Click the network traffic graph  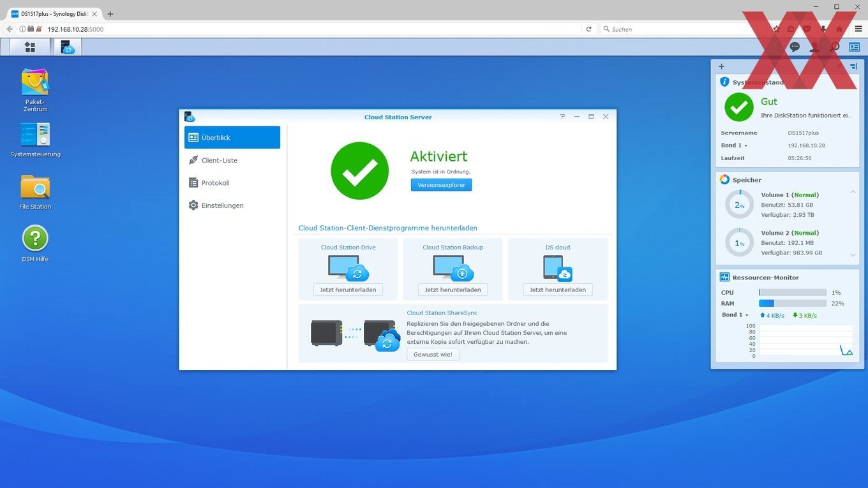pyautogui.click(x=806, y=341)
